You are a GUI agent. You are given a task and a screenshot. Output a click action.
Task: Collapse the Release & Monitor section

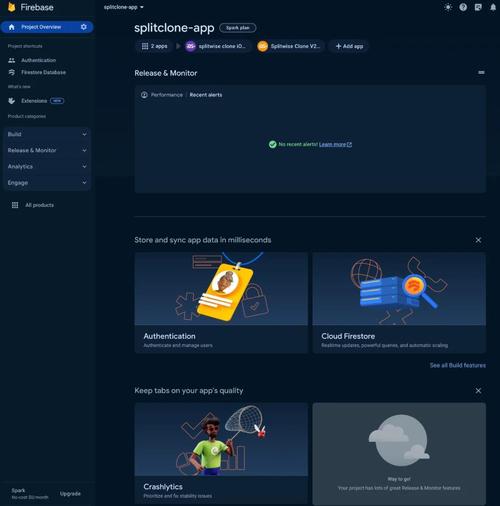(481, 72)
